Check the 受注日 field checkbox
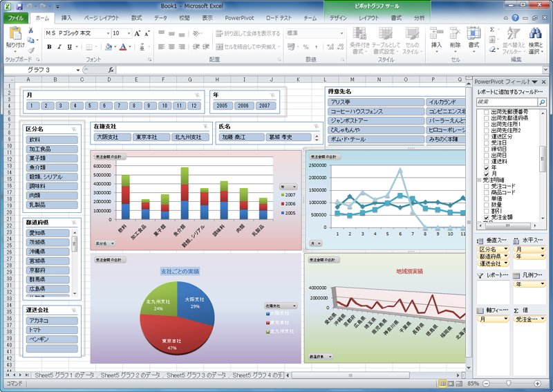The height and width of the screenshot is (392, 553). (487, 143)
